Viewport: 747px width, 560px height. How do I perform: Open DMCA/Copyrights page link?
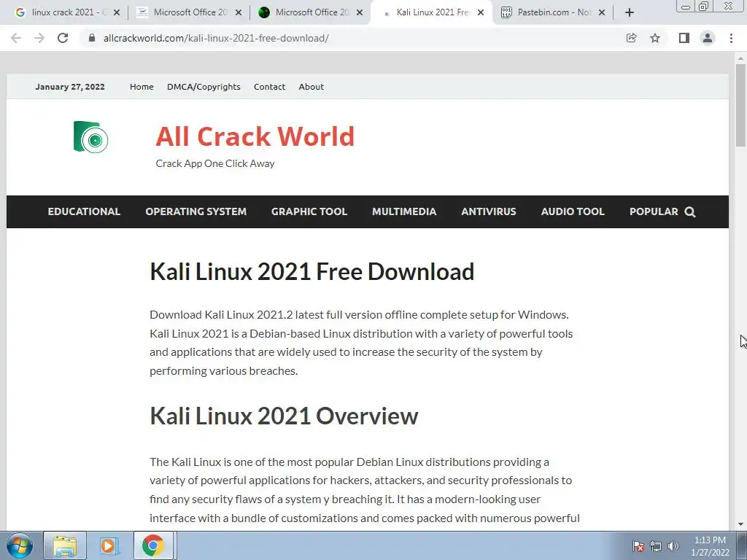click(x=204, y=87)
